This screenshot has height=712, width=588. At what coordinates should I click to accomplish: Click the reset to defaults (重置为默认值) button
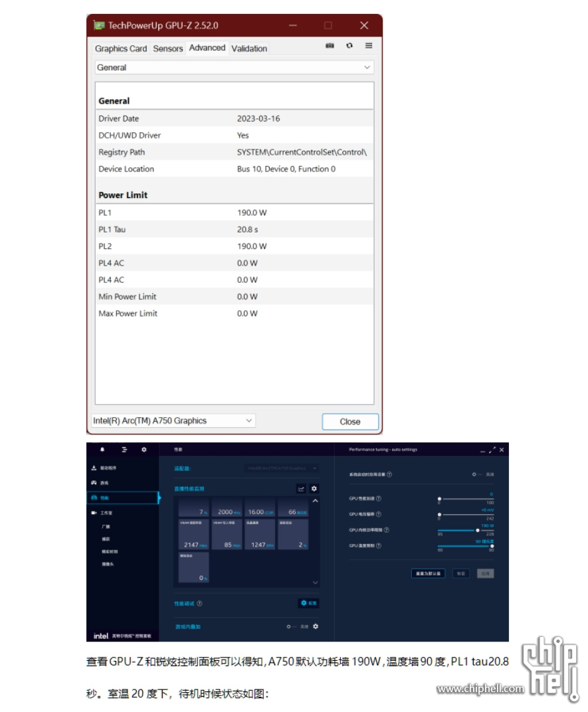point(428,573)
